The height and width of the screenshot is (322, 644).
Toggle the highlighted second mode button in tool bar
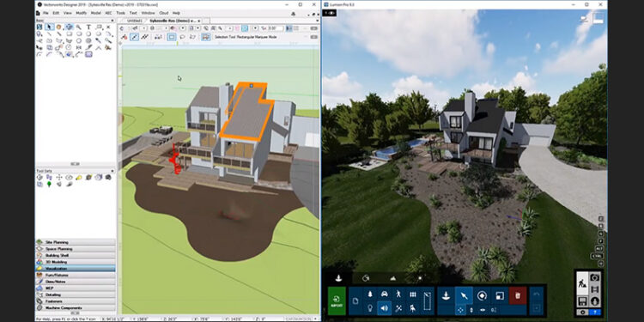click(x=134, y=37)
